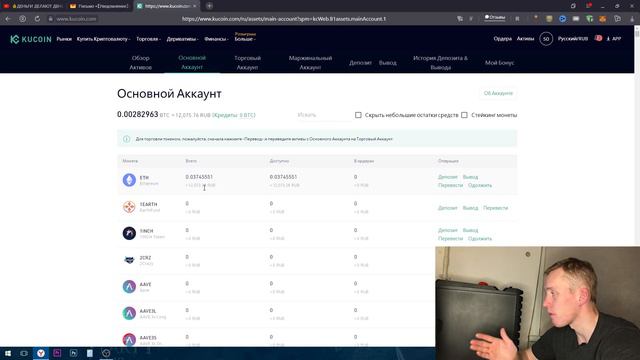Expand Финансы dropdown menu
Screen dimensions: 640x360
click(216, 39)
